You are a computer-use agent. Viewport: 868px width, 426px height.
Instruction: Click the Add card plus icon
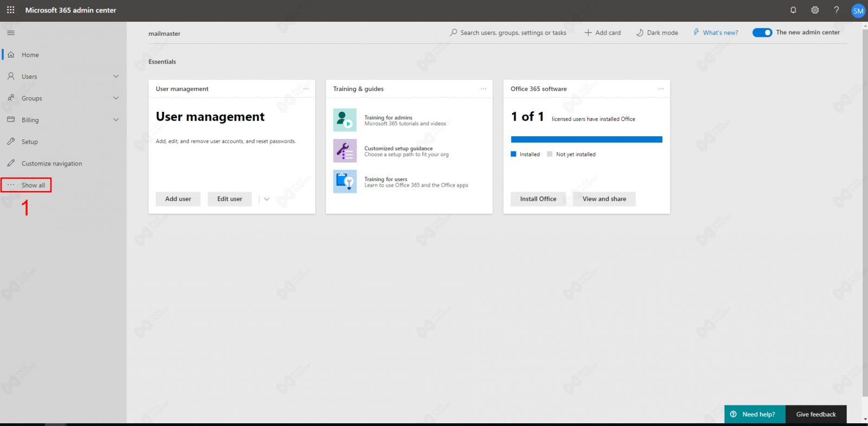pos(588,33)
